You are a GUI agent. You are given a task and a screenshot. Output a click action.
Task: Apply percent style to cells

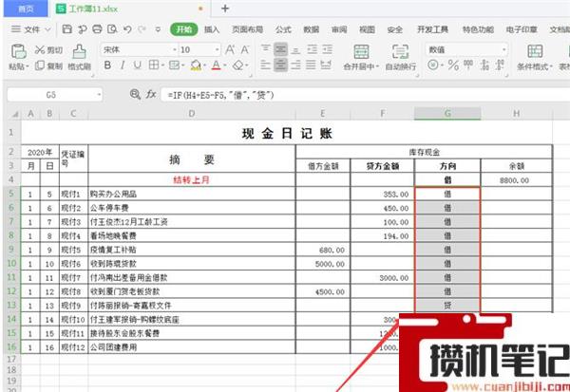[453, 65]
